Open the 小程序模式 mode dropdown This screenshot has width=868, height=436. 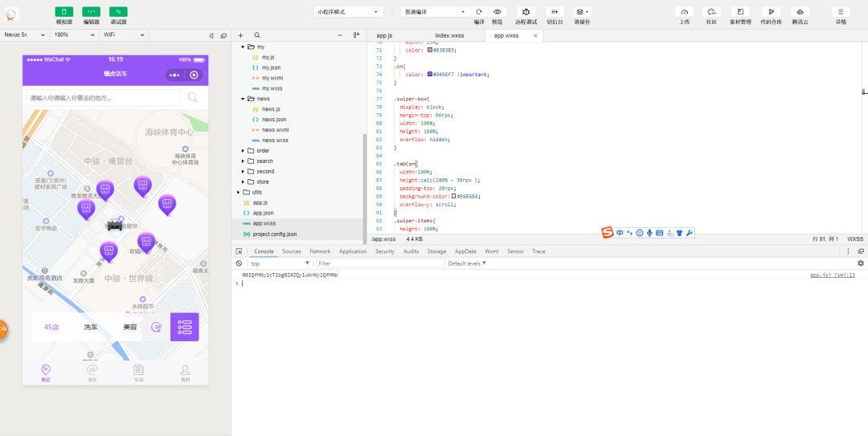(x=348, y=11)
